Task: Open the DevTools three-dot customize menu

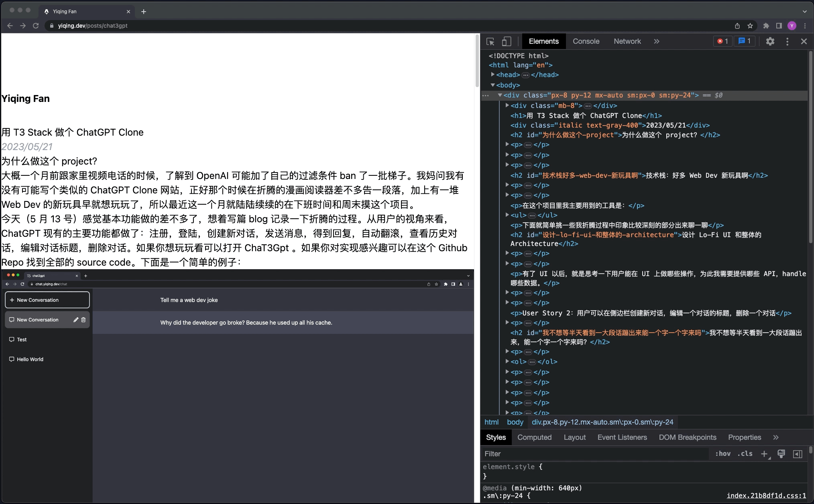Action: click(x=787, y=41)
